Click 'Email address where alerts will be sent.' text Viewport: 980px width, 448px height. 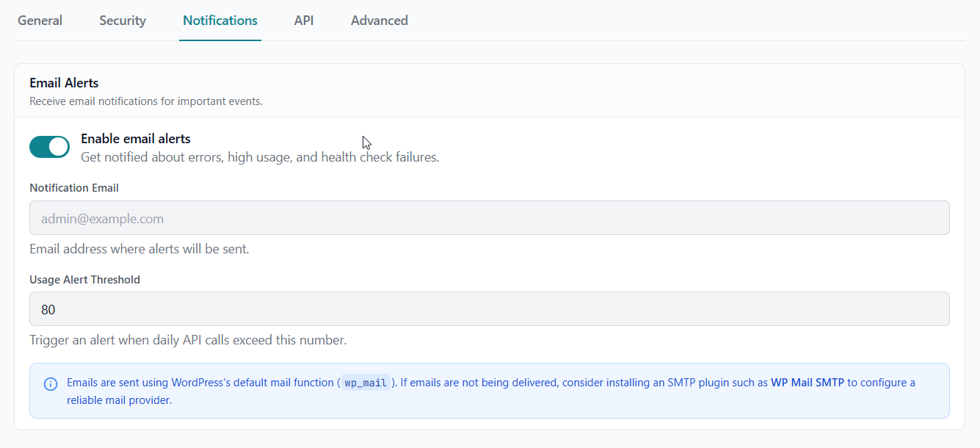tap(139, 249)
